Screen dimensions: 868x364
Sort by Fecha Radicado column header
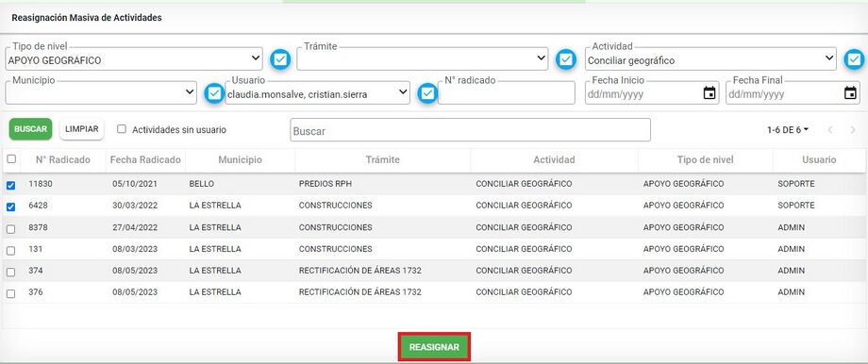point(145,160)
